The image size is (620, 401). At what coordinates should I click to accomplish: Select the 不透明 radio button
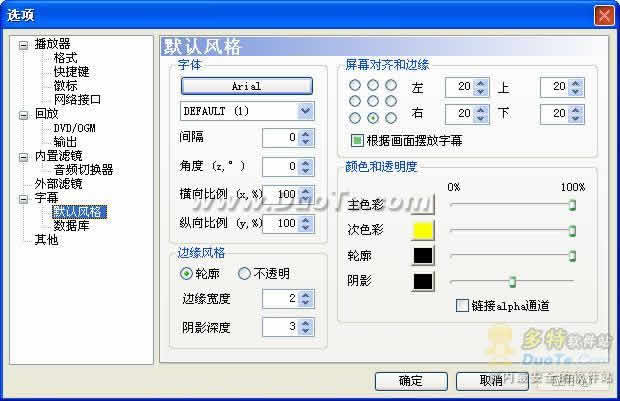(244, 273)
